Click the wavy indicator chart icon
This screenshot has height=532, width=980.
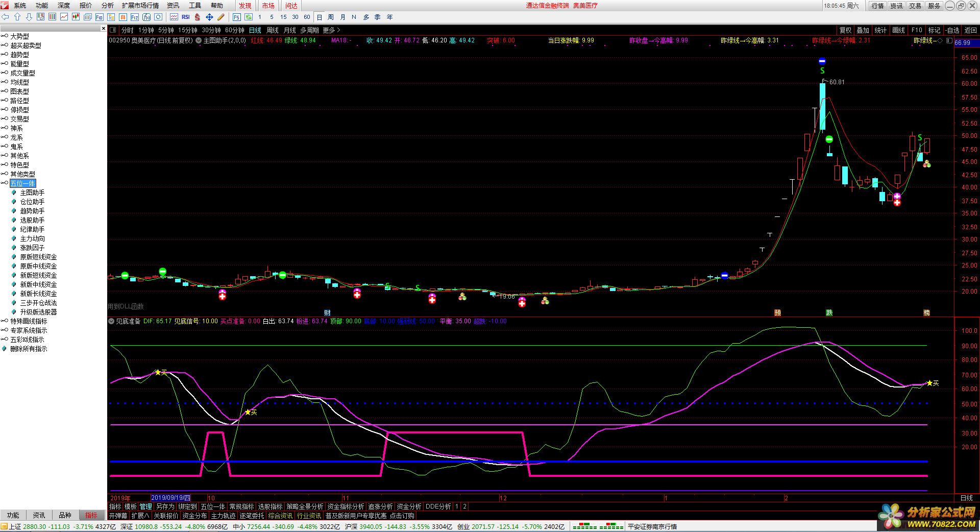pyautogui.click(x=174, y=17)
